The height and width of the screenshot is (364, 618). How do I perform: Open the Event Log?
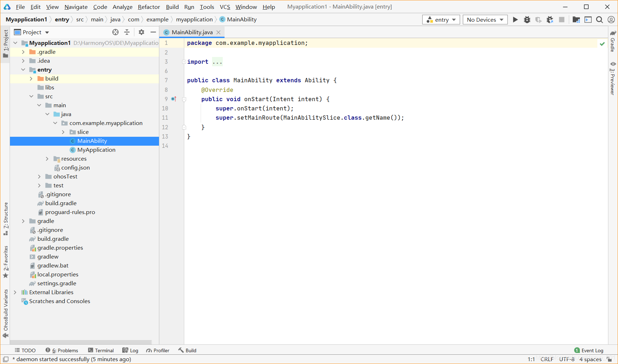pyautogui.click(x=589, y=350)
